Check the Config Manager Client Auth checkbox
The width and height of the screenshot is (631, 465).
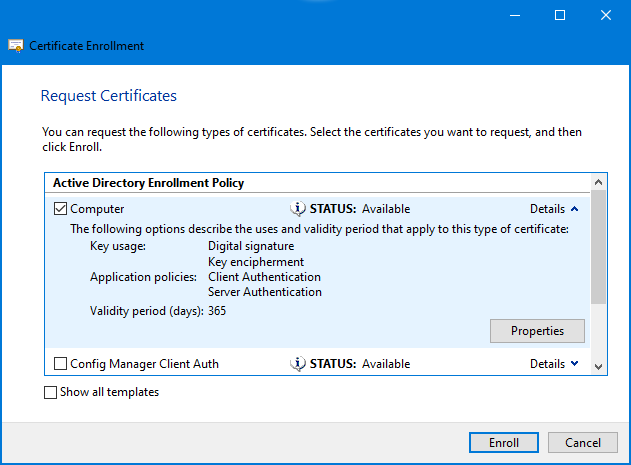point(60,364)
